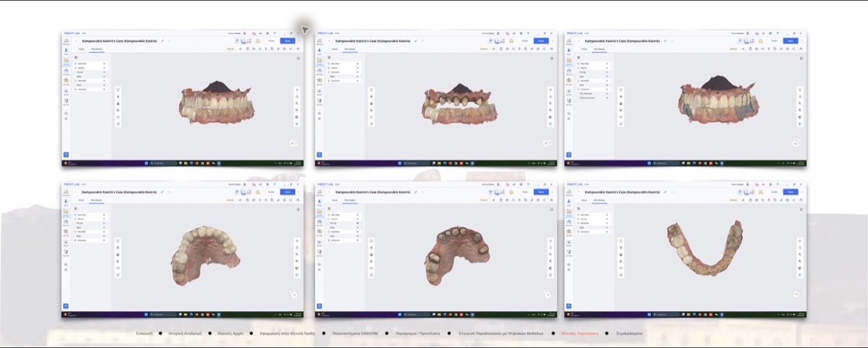Click zoom-fit icon atop top-left window's left viewer toolbar
The image size is (868, 348).
click(x=118, y=90)
